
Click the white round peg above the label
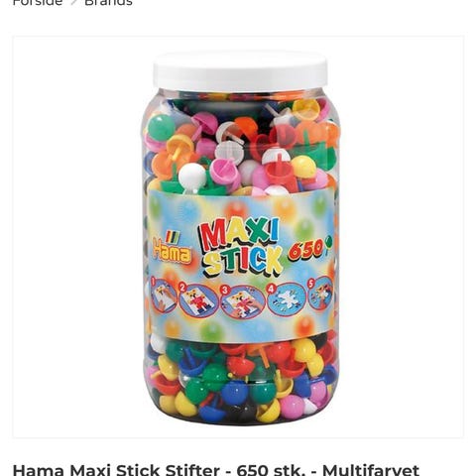[192, 177]
